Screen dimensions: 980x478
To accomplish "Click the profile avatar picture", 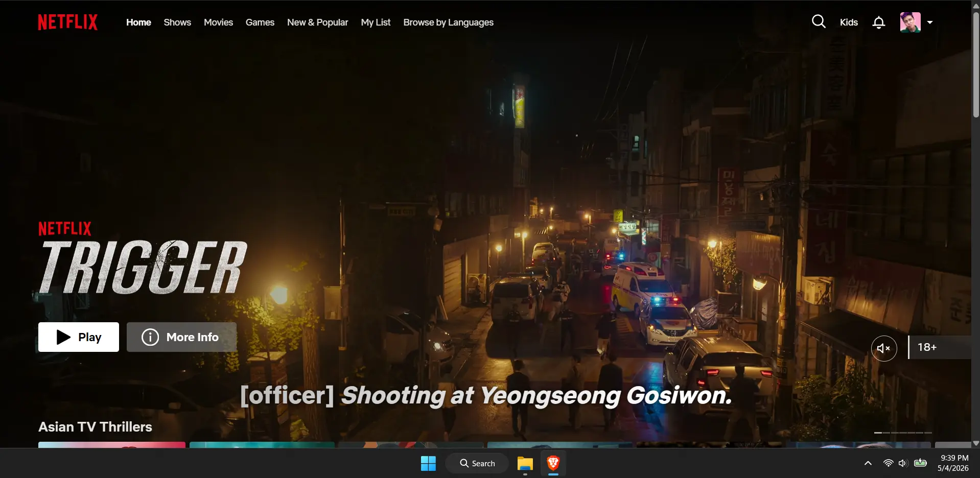I will tap(910, 22).
